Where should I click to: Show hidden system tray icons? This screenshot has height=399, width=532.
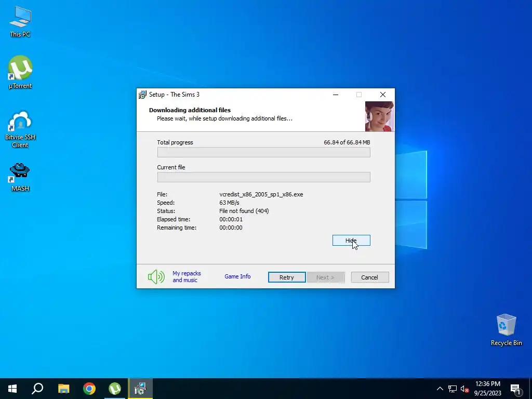(x=440, y=389)
